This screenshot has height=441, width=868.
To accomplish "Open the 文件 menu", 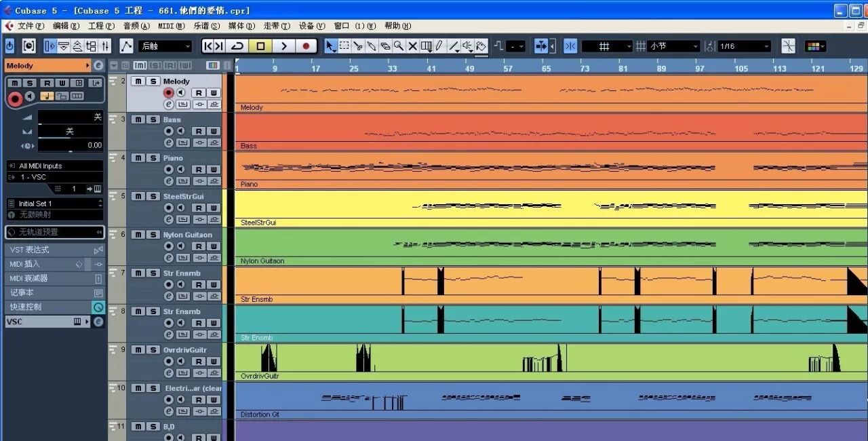I will tap(31, 26).
